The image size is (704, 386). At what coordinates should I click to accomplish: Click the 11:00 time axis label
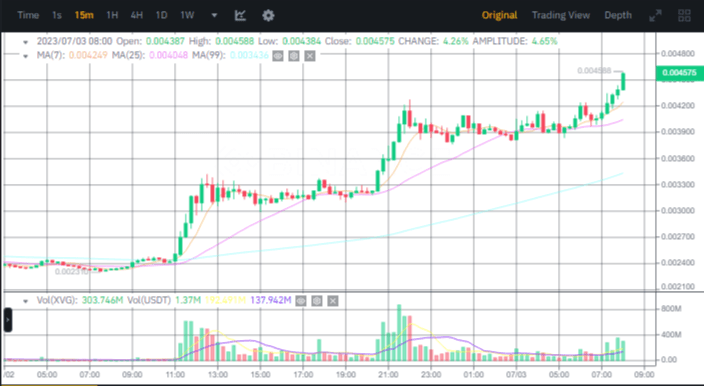click(175, 374)
